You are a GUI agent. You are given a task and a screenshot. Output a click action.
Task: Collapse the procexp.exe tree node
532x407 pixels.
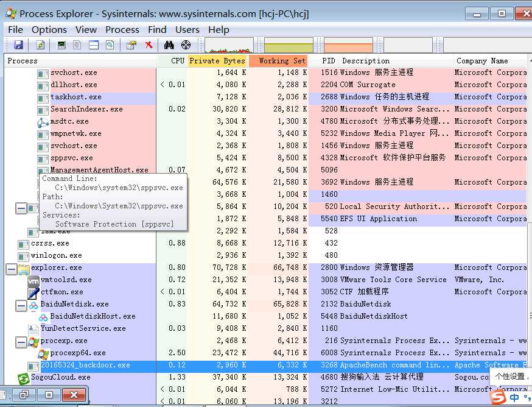[x=21, y=342]
